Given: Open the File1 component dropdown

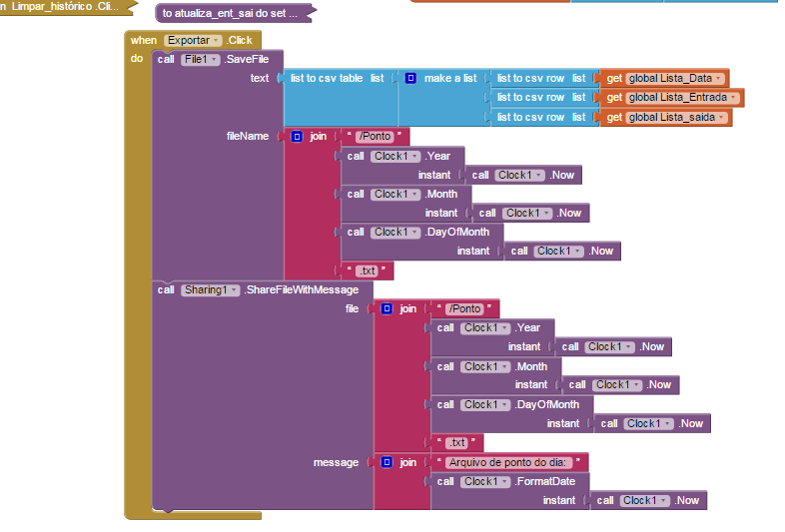Looking at the screenshot, I should tap(214, 60).
